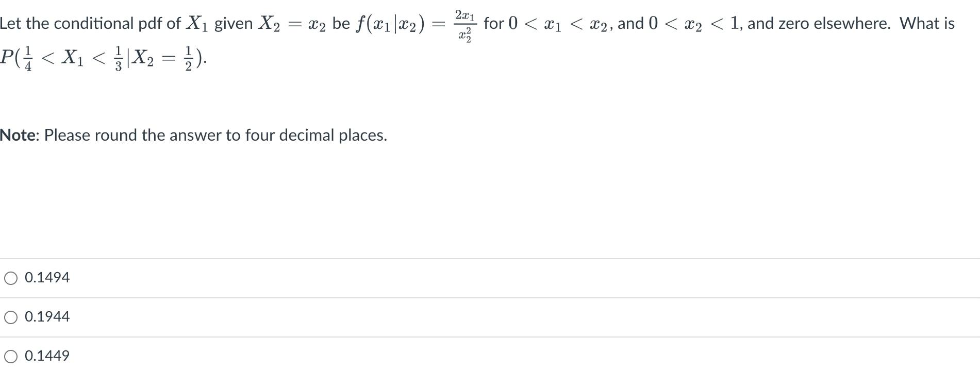Click the divider above answer options
The width and height of the screenshot is (980, 371).
490,258
